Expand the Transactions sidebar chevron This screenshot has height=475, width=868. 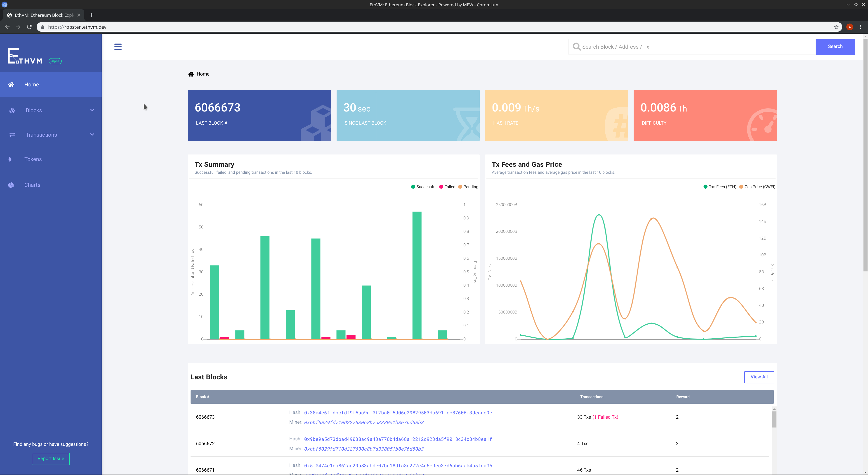click(92, 135)
